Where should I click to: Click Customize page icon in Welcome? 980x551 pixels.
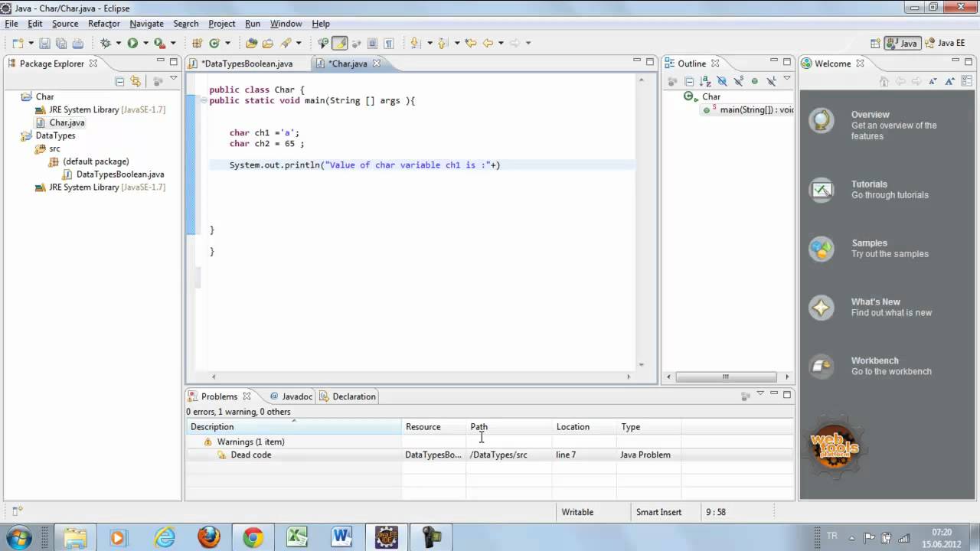[966, 82]
